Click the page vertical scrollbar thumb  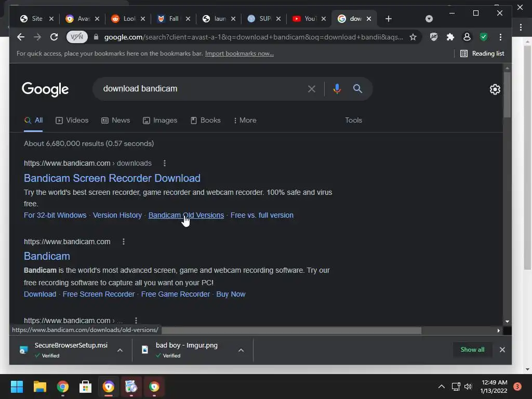pyautogui.click(x=507, y=95)
